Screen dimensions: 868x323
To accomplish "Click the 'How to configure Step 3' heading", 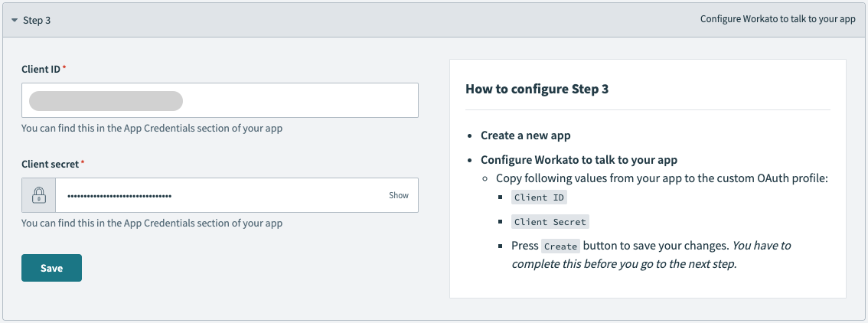I will (537, 89).
